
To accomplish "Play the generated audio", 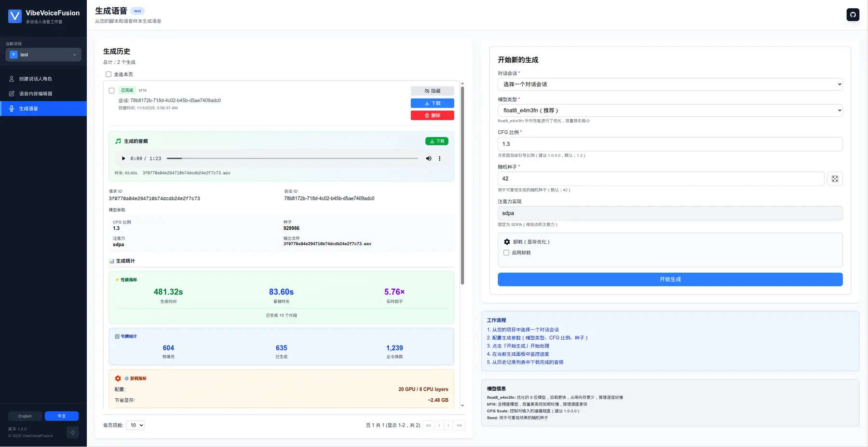I will point(123,158).
